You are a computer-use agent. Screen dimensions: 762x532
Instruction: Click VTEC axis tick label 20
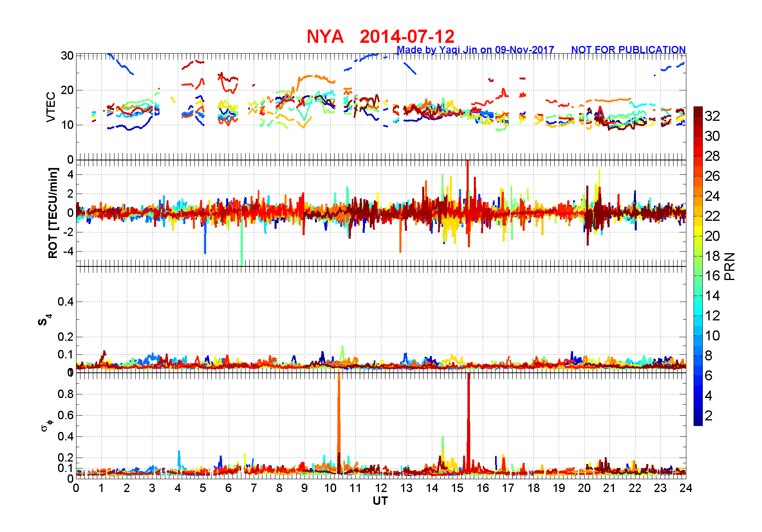point(67,90)
